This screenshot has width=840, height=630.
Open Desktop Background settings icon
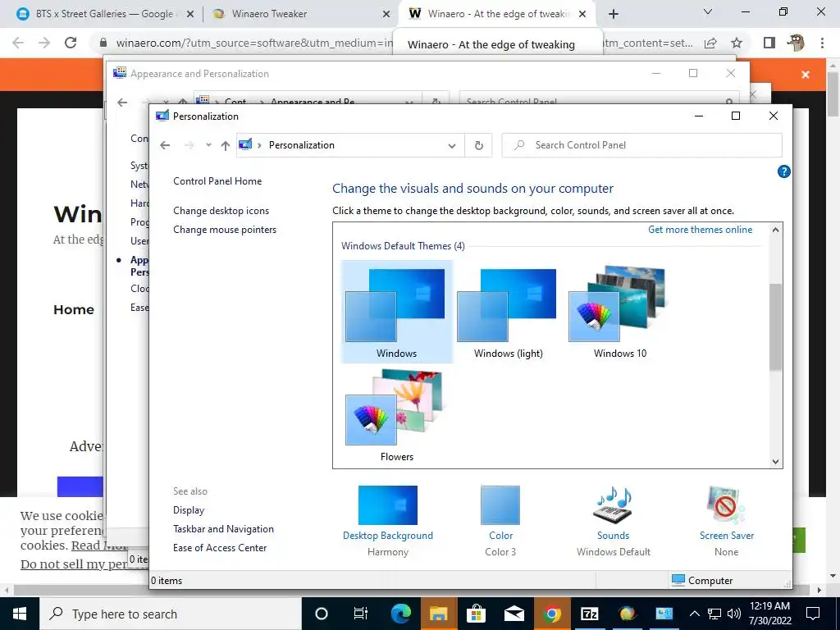pos(387,505)
